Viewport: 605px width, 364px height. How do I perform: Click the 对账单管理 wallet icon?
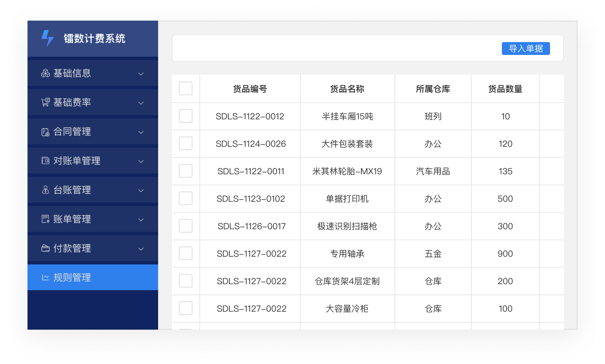tap(46, 161)
